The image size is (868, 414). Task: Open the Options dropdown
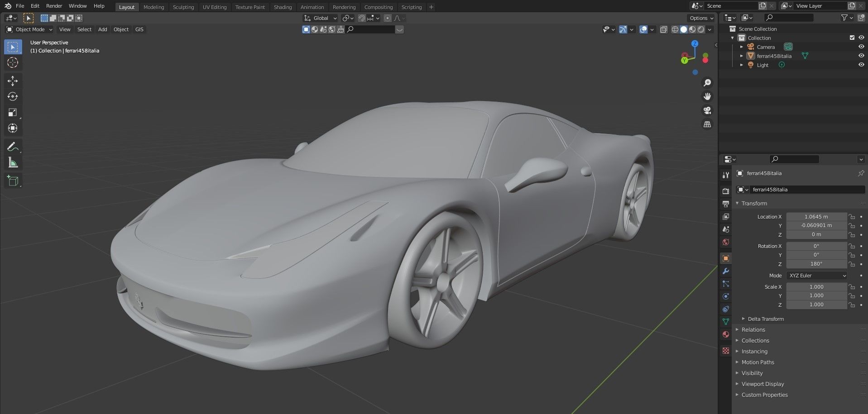pos(701,18)
